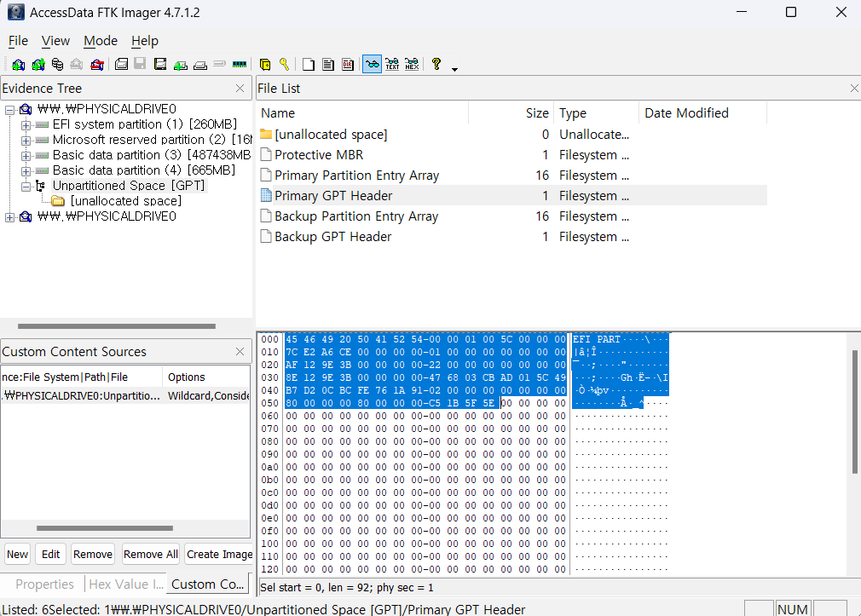Switch viewer to HEX mode icon
Image resolution: width=861 pixels, height=616 pixels.
[x=412, y=65]
